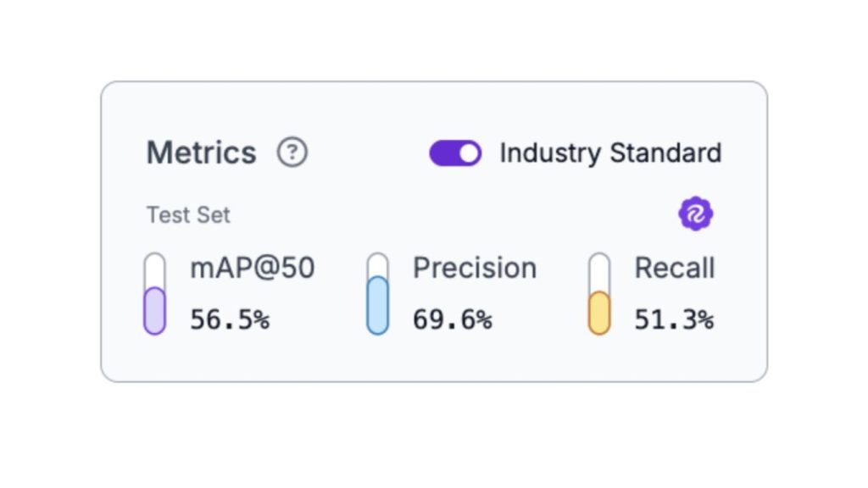
Task: Click the 56.5% mAP@50 value
Action: tap(231, 319)
